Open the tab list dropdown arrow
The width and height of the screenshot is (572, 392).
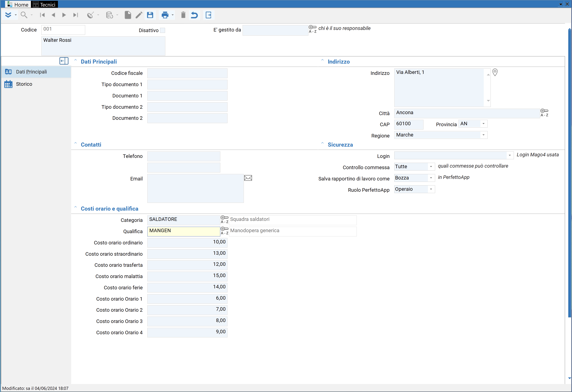(561, 4)
